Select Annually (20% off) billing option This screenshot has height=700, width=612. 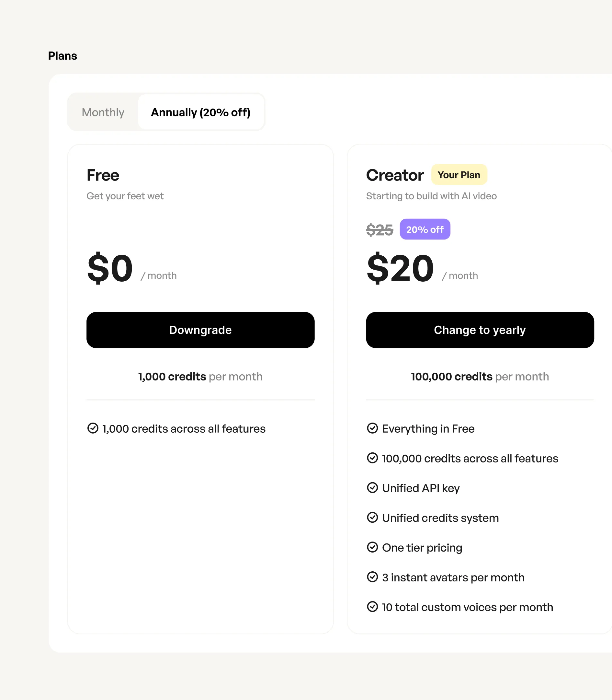(x=201, y=112)
